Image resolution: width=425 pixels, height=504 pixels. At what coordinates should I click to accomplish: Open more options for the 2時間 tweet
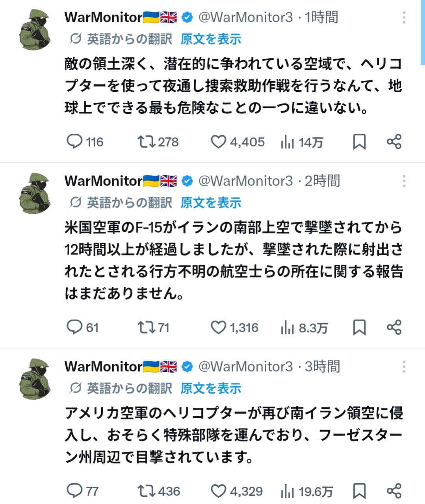point(404,181)
